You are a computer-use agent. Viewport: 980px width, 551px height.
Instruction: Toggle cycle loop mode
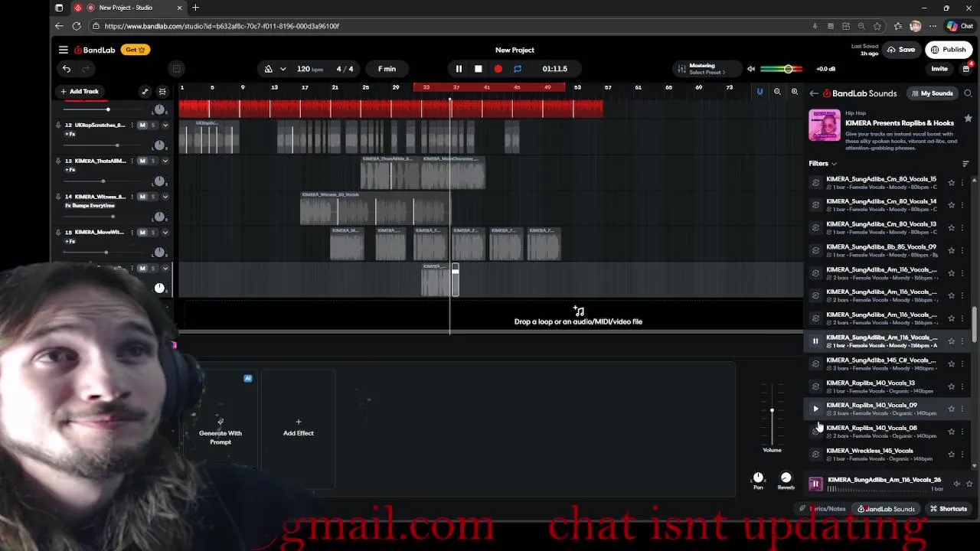tap(518, 69)
